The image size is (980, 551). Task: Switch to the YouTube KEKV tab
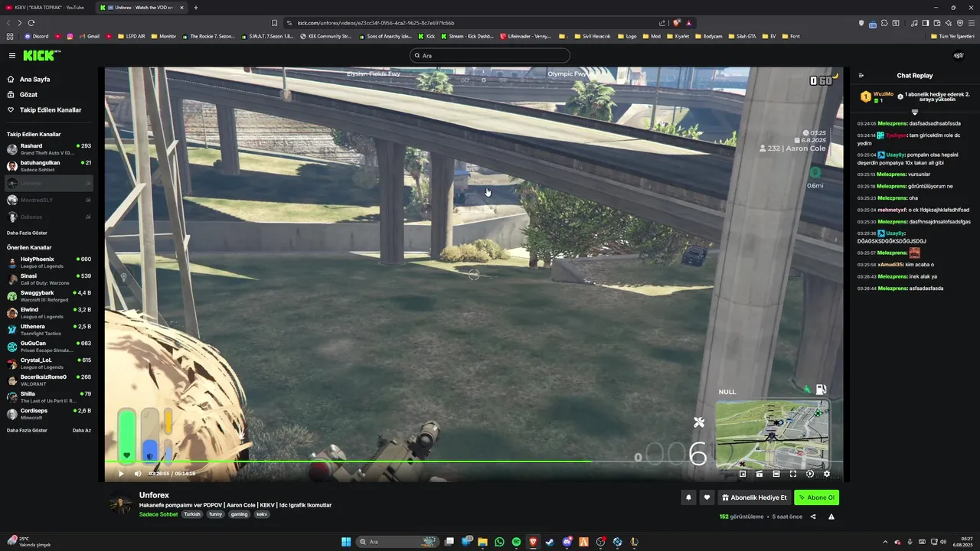click(46, 7)
